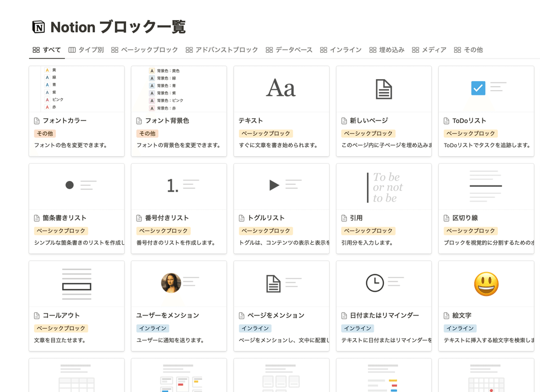Open the ユーザーをメンション card title
The height and width of the screenshot is (392, 540).
click(168, 315)
